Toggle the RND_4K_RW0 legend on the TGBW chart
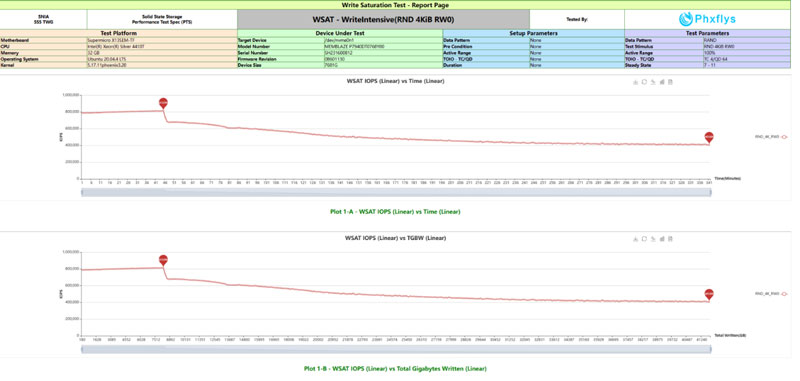 coord(770,294)
